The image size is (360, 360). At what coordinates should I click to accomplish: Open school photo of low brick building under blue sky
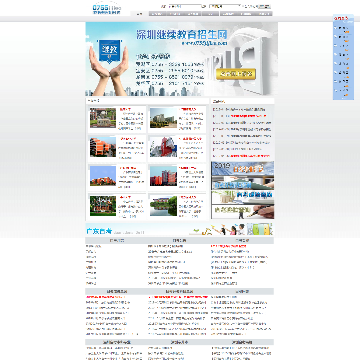point(103,176)
